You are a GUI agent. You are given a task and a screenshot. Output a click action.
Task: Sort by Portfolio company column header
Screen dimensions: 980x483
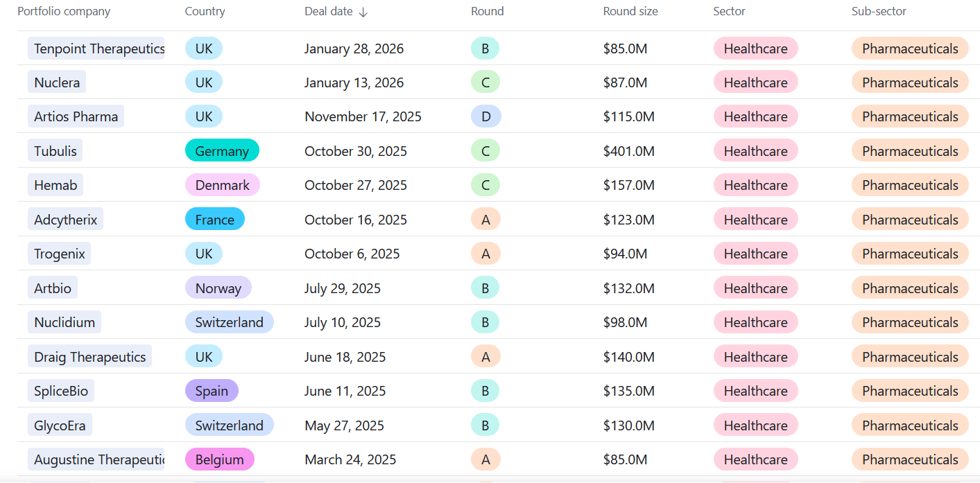pos(64,12)
